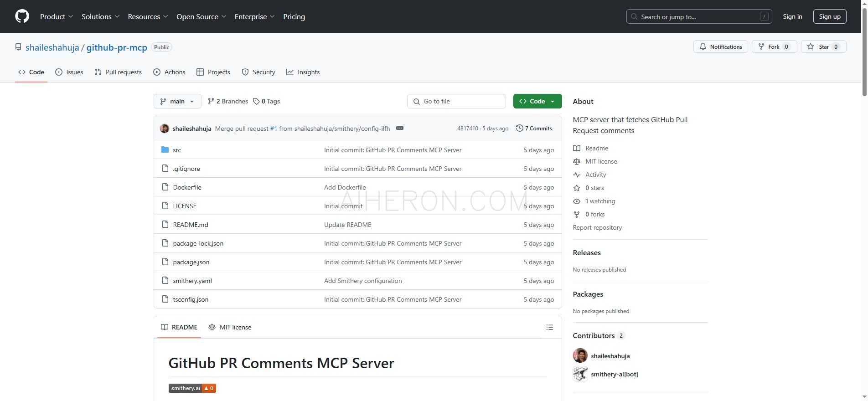Click the book icon beside Readme link

coord(577,148)
